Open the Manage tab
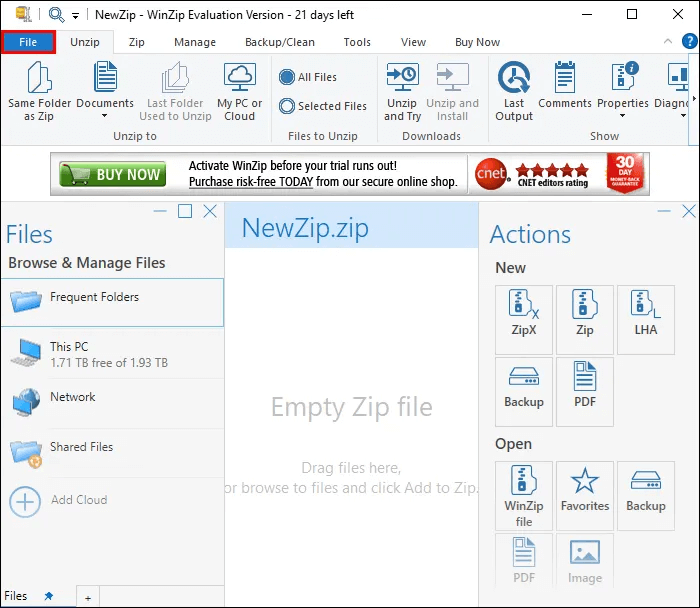The width and height of the screenshot is (700, 608). 195,42
